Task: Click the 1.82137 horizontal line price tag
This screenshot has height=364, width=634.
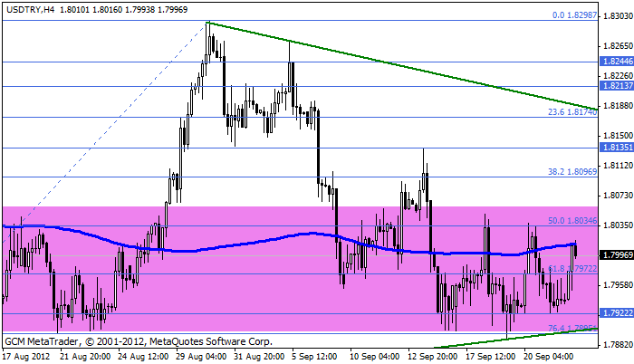Action: pos(617,86)
